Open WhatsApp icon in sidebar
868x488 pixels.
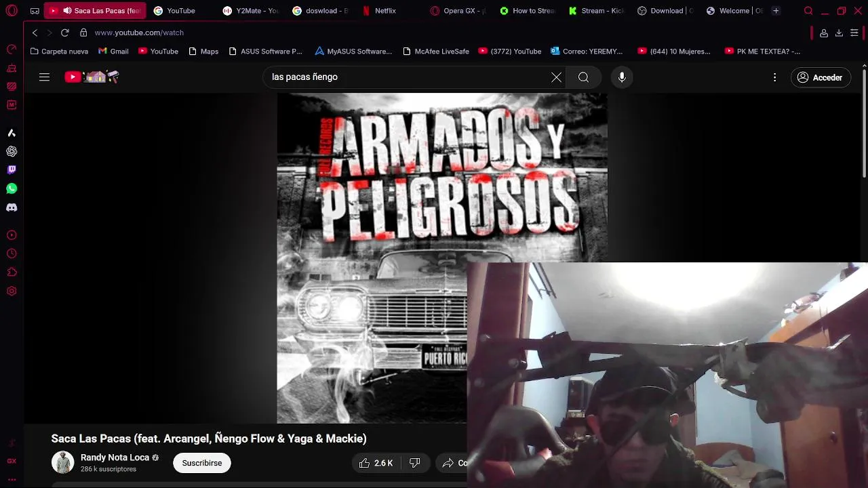[12, 189]
